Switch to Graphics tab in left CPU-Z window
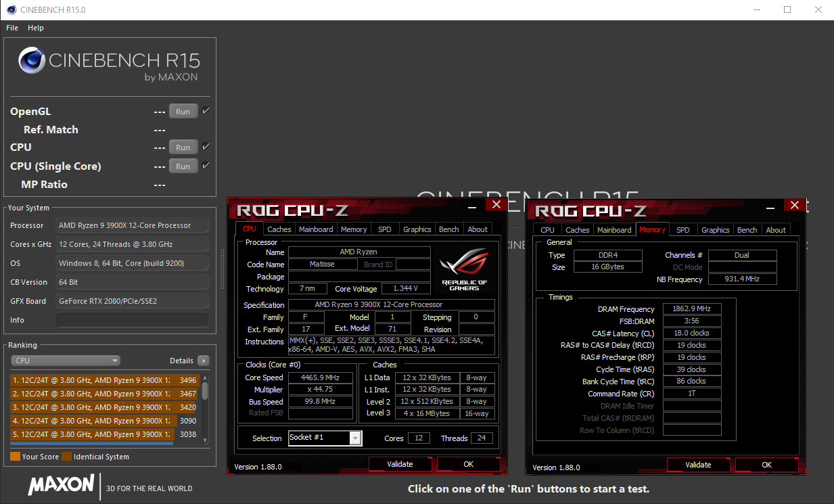The image size is (834, 504). tap(417, 229)
